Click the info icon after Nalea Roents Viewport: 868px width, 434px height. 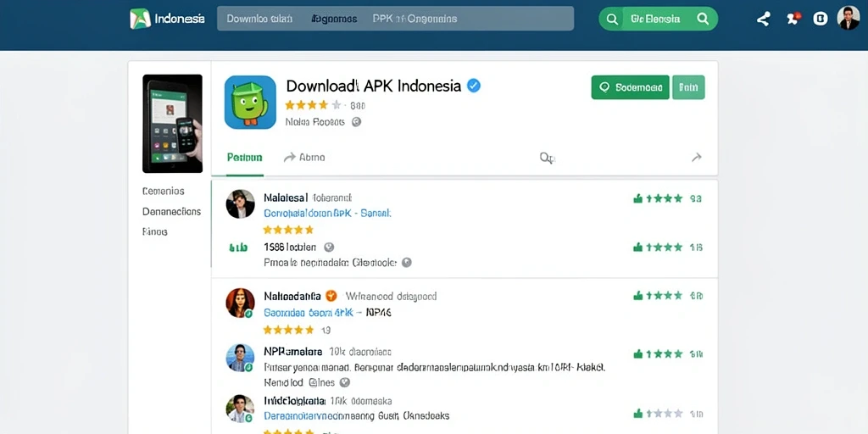click(x=357, y=122)
